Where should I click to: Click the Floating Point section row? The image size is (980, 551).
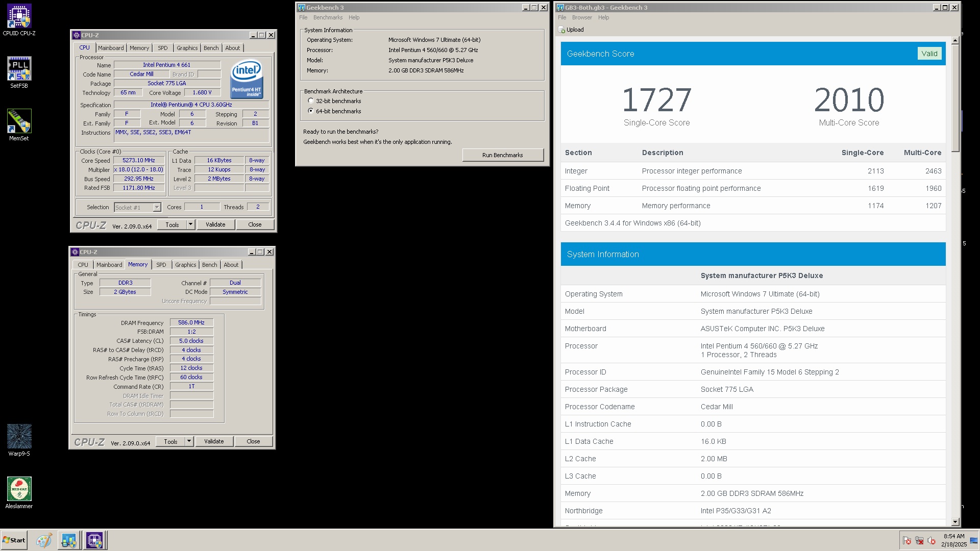(753, 188)
